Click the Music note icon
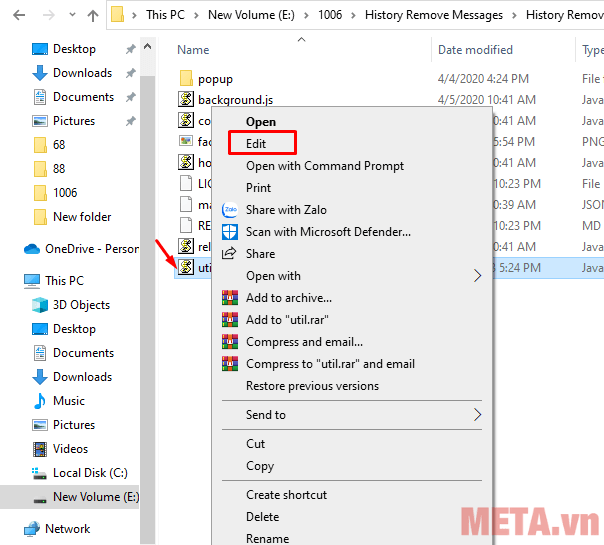The height and width of the screenshot is (545, 604). click(x=40, y=401)
